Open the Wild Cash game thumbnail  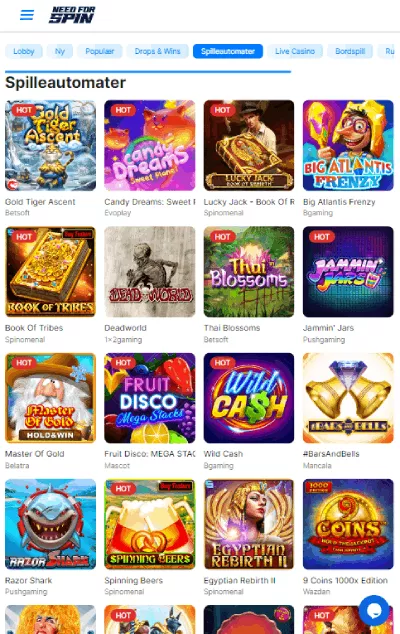pos(249,398)
